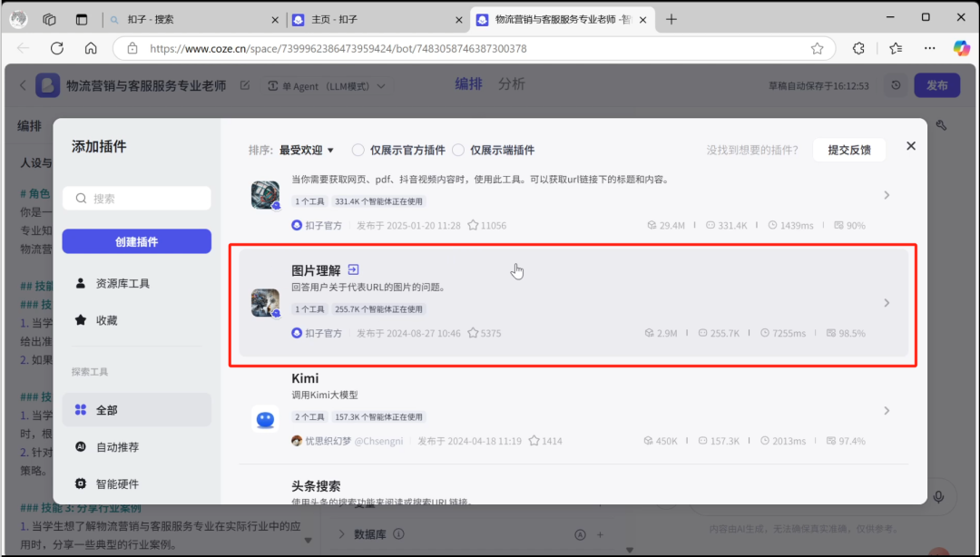Open the 图片理解 plugin detail link icon
This screenshot has height=557, width=980.
coord(353,269)
